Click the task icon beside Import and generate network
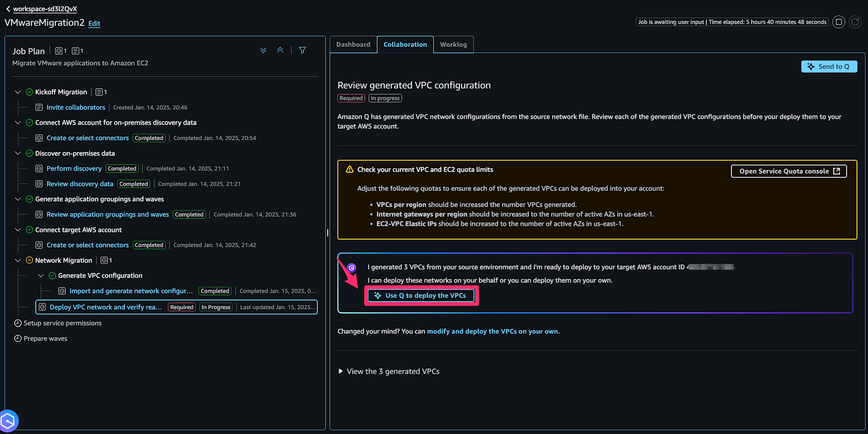 (62, 291)
